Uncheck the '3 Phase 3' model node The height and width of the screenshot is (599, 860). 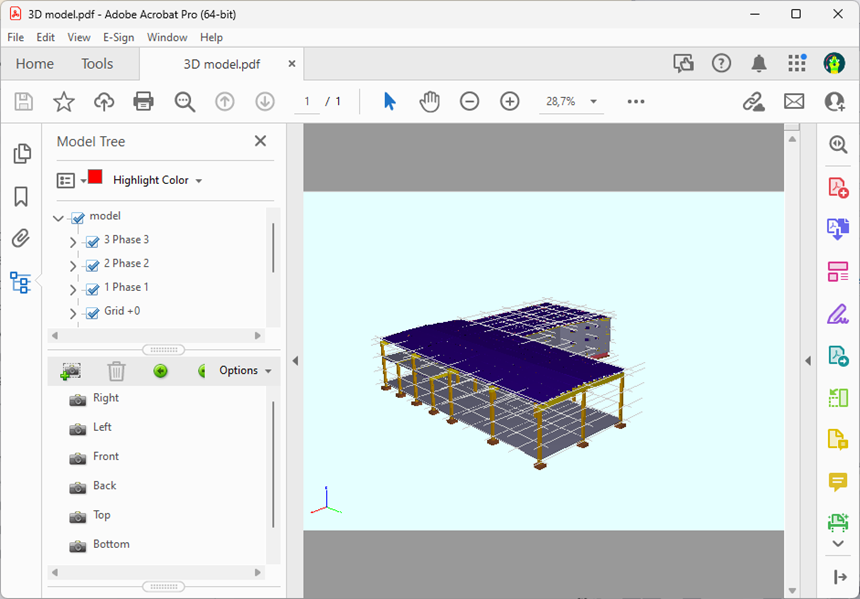coord(93,239)
